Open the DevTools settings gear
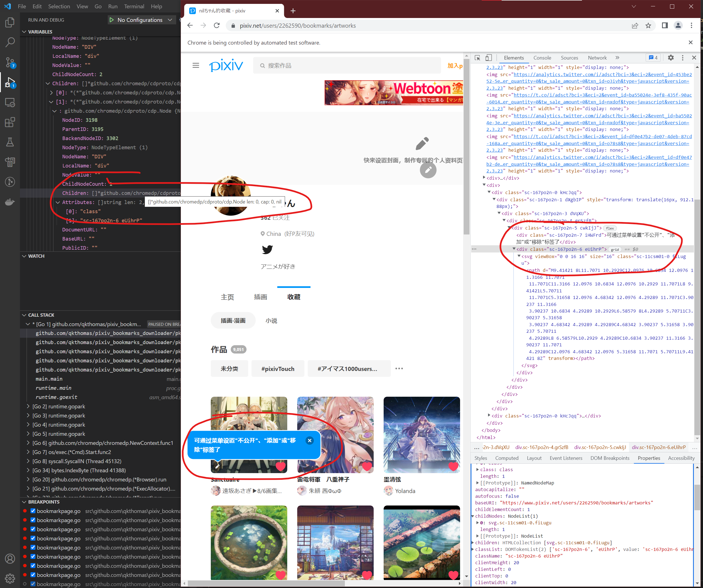Viewport: 703px width, 588px height. click(x=671, y=58)
